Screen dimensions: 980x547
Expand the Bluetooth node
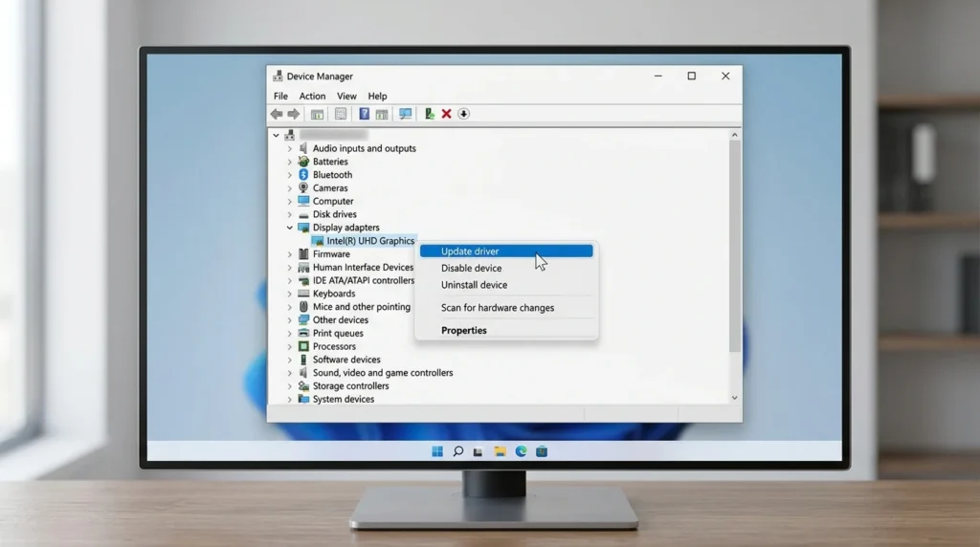coord(289,175)
